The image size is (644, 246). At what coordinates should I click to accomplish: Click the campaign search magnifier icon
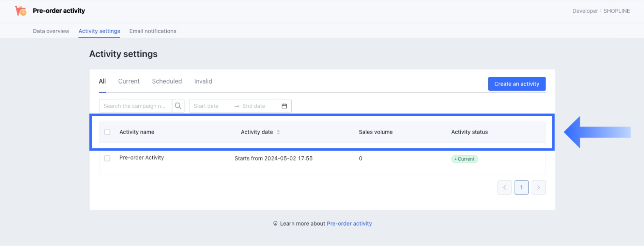178,106
